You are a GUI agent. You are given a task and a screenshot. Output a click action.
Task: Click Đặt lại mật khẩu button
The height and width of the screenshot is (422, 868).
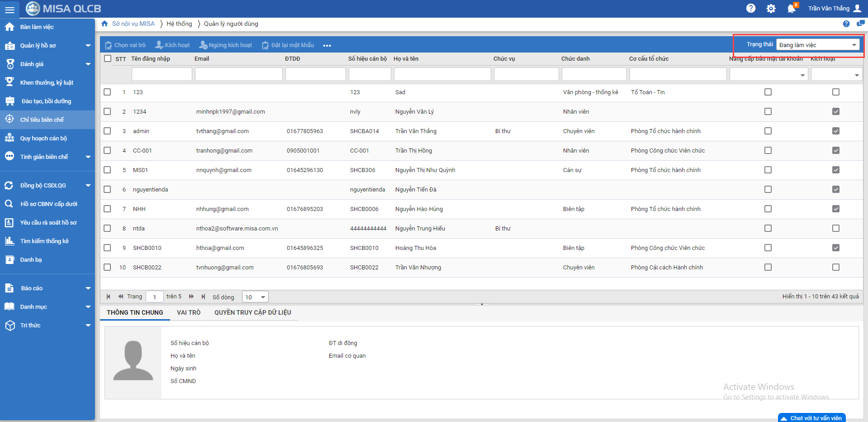(288, 45)
